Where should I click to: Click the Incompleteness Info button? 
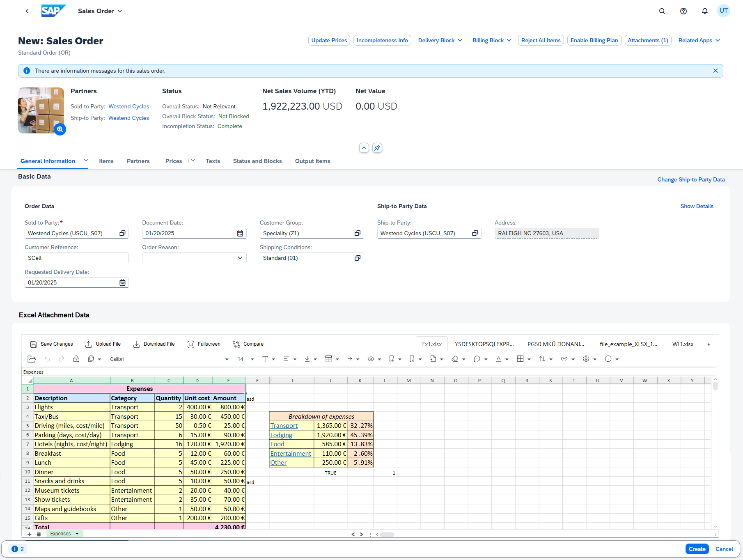coord(382,40)
